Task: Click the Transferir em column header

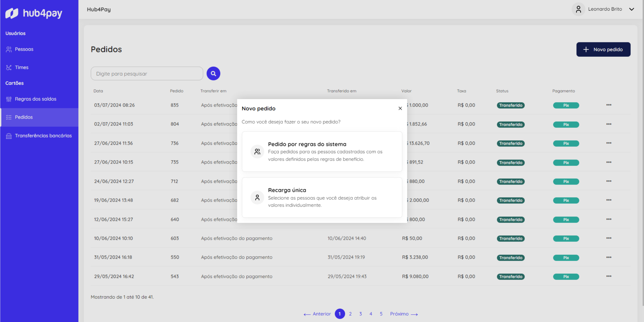Action: [x=213, y=91]
